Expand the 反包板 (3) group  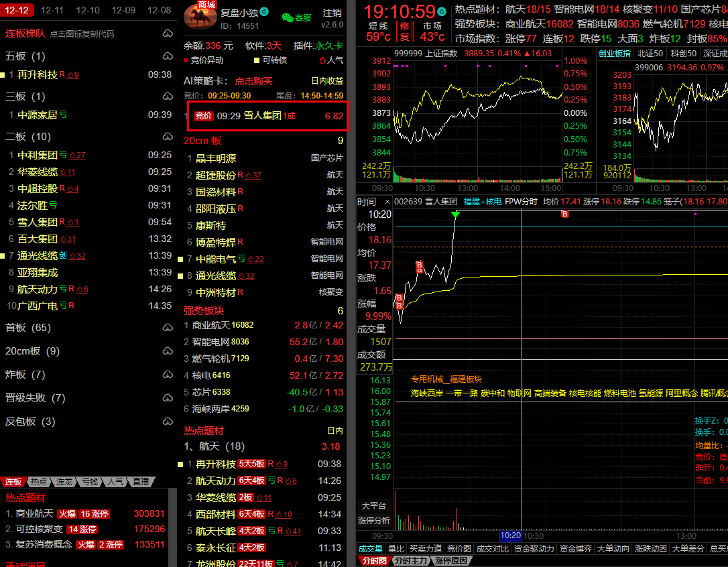coord(30,422)
